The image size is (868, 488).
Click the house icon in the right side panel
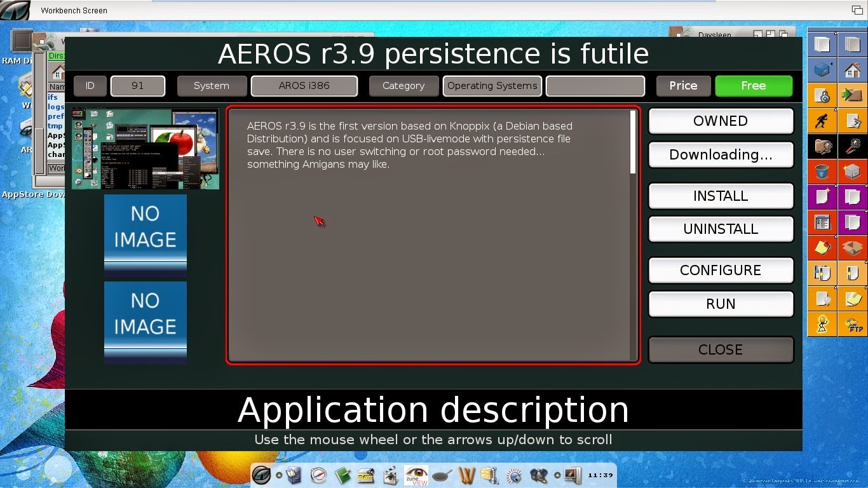click(x=853, y=69)
